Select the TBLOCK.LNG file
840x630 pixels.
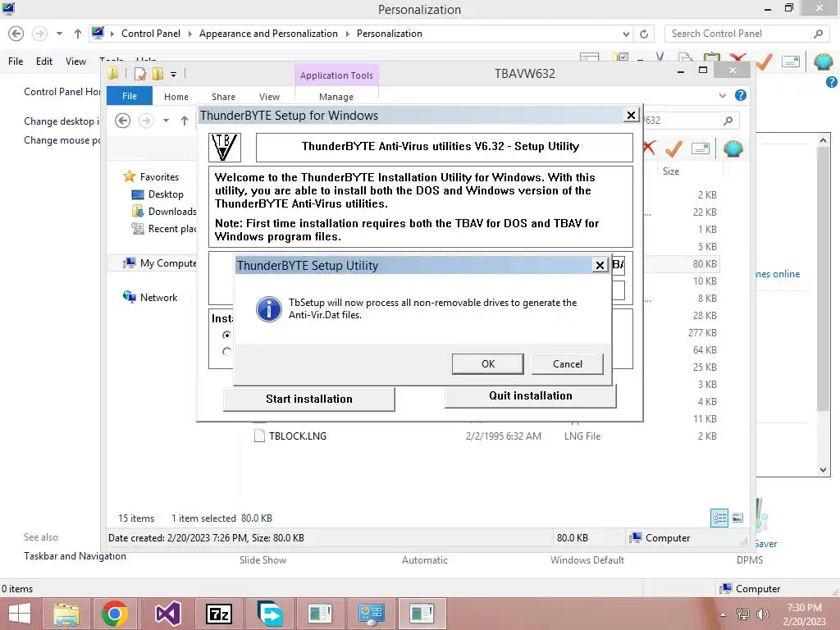pyautogui.click(x=297, y=436)
